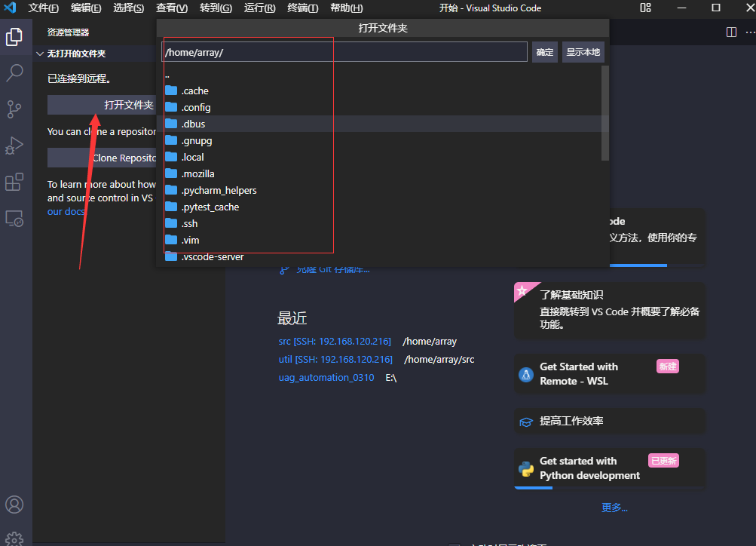Open the 转到(G) menu
The image size is (756, 546).
216,8
